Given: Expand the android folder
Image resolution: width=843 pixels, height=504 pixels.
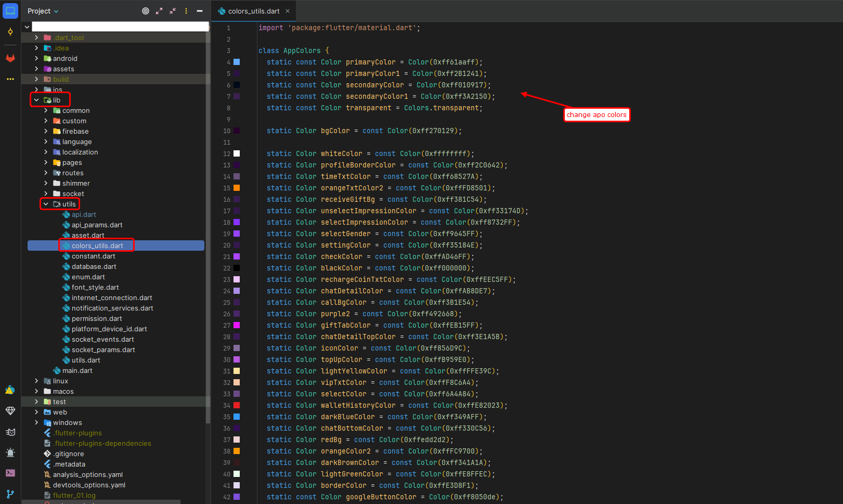Looking at the screenshot, I should (x=36, y=58).
